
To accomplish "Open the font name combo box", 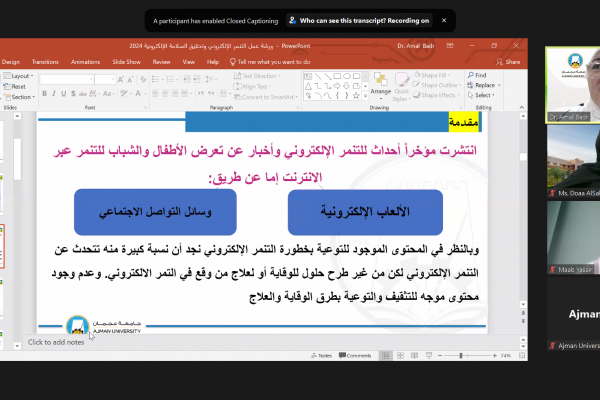I will 67,80.
